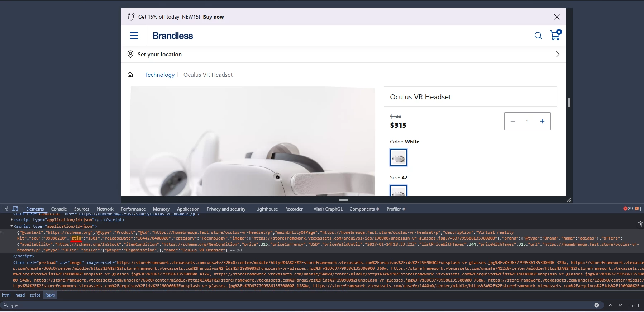Click the $315 price text
Image resolution: width=644 pixels, height=312 pixels.
point(398,125)
